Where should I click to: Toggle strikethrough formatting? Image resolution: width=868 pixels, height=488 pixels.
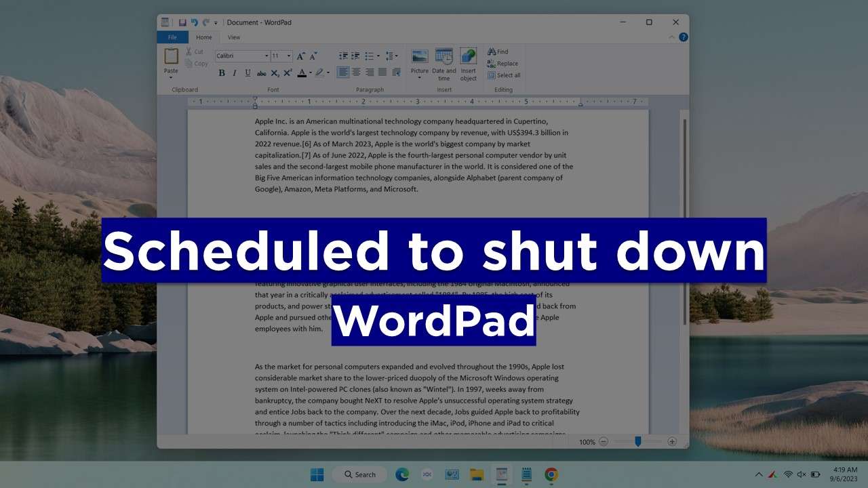tap(262, 73)
